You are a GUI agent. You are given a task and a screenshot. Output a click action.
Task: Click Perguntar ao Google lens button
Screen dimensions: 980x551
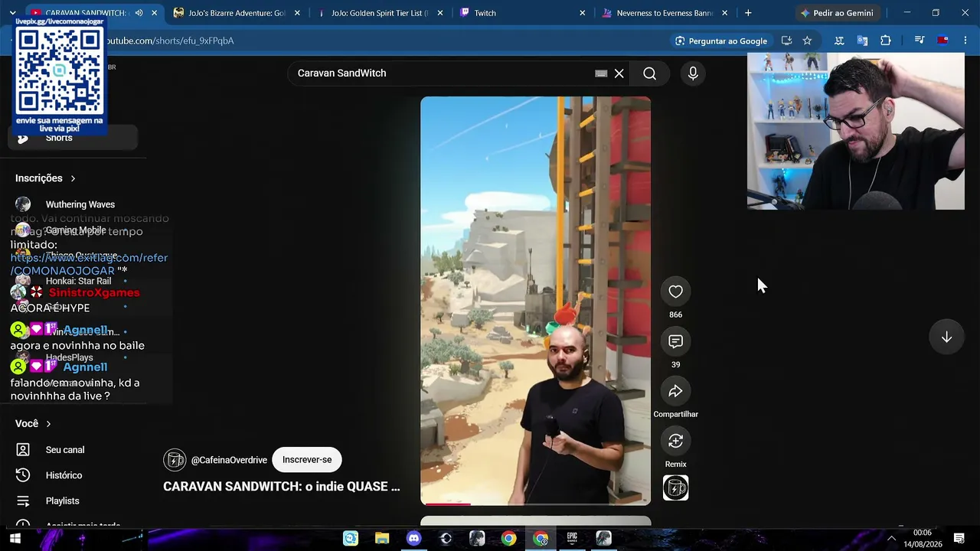[720, 41]
